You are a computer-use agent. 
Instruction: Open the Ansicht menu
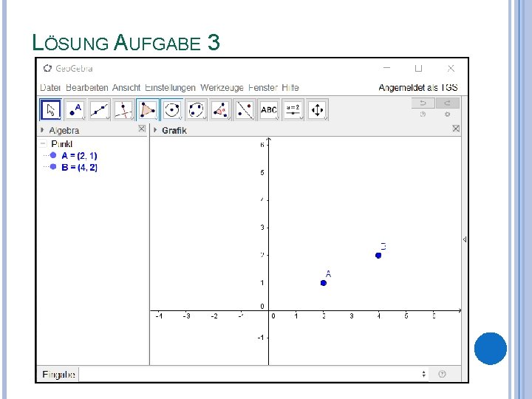tap(126, 87)
